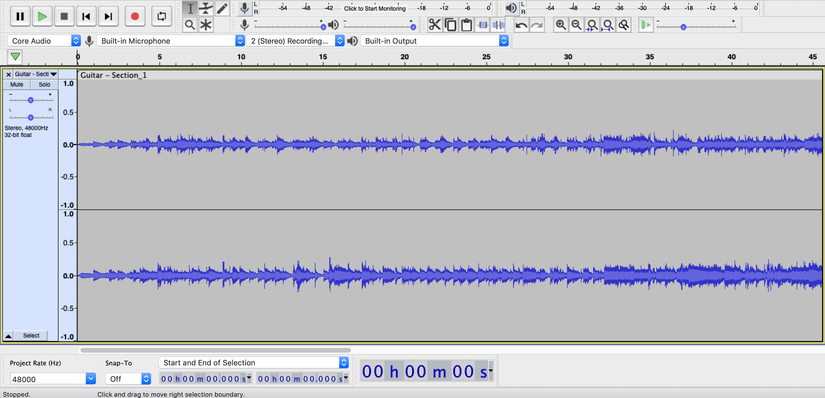Open Start and End of Selection dropdown
Viewport: 825px width, 398px height.
(x=254, y=363)
